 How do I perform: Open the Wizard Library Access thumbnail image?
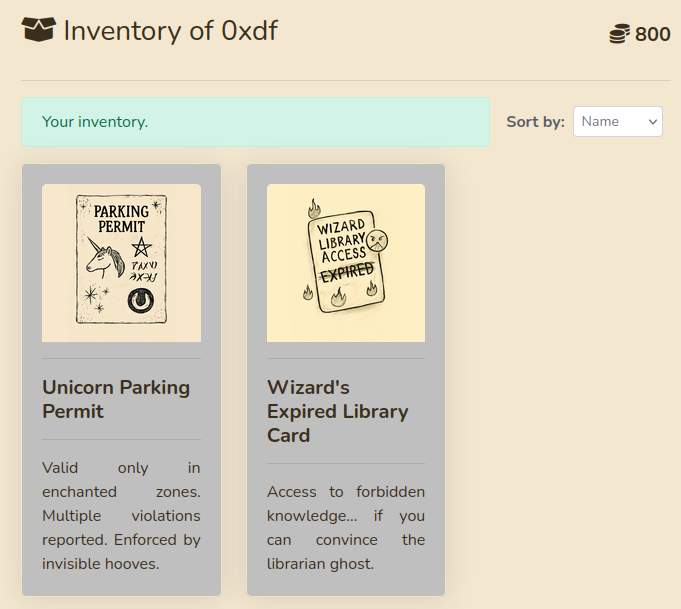tap(346, 263)
